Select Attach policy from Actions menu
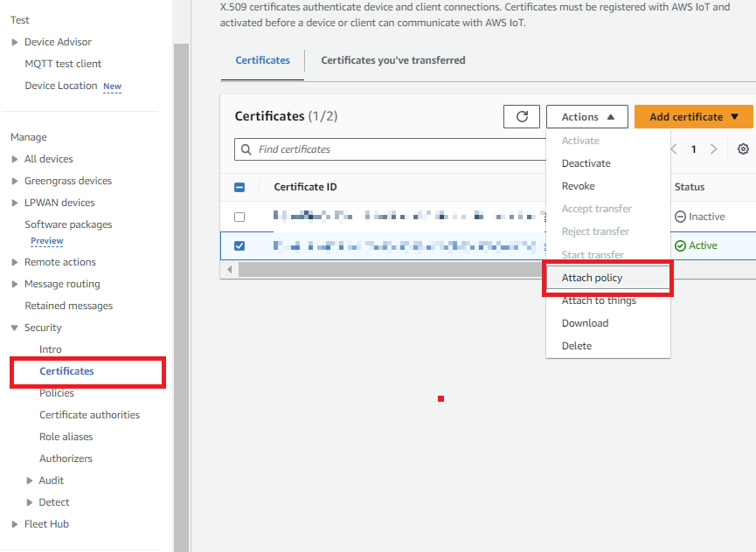This screenshot has height=552, width=756. click(x=592, y=278)
